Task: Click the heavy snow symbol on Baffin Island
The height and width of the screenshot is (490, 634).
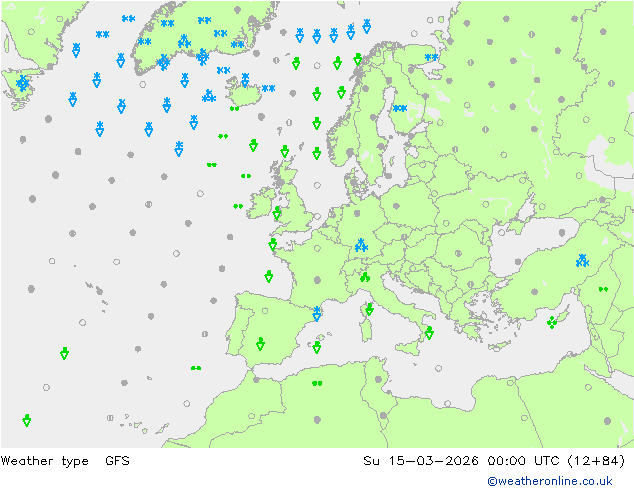Action: tap(23, 83)
